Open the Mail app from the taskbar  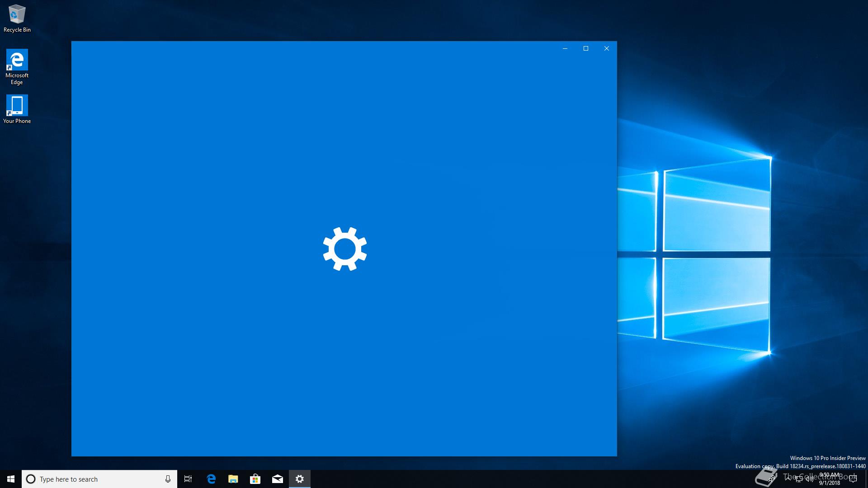click(x=278, y=479)
